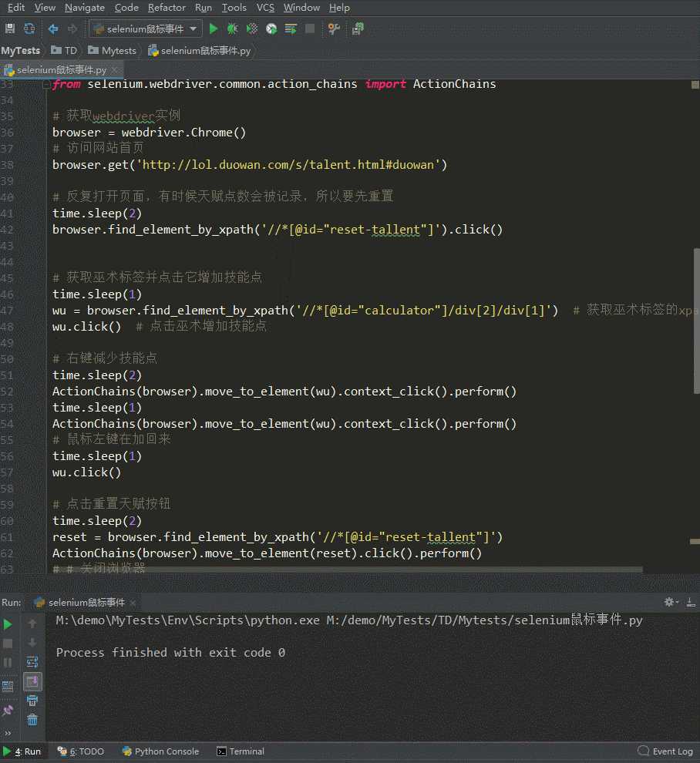Open the View menu
Screen dimensions: 700x763
pyautogui.click(x=45, y=7)
